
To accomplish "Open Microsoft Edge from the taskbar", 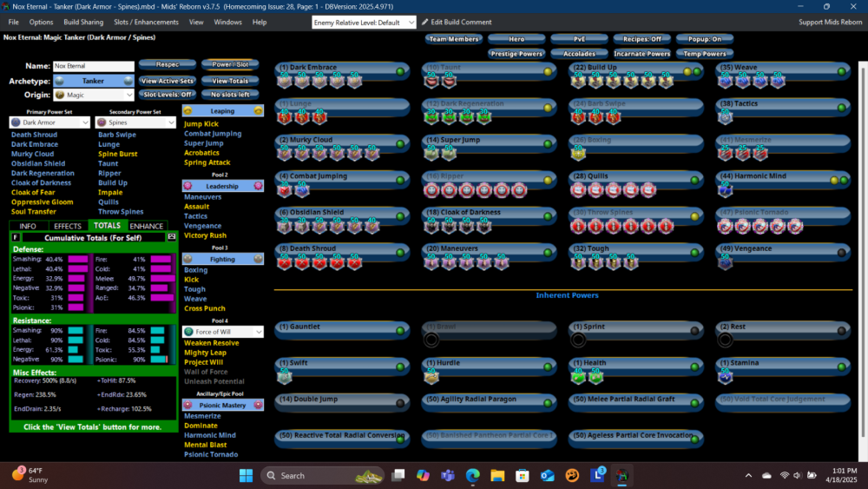I will (x=472, y=475).
